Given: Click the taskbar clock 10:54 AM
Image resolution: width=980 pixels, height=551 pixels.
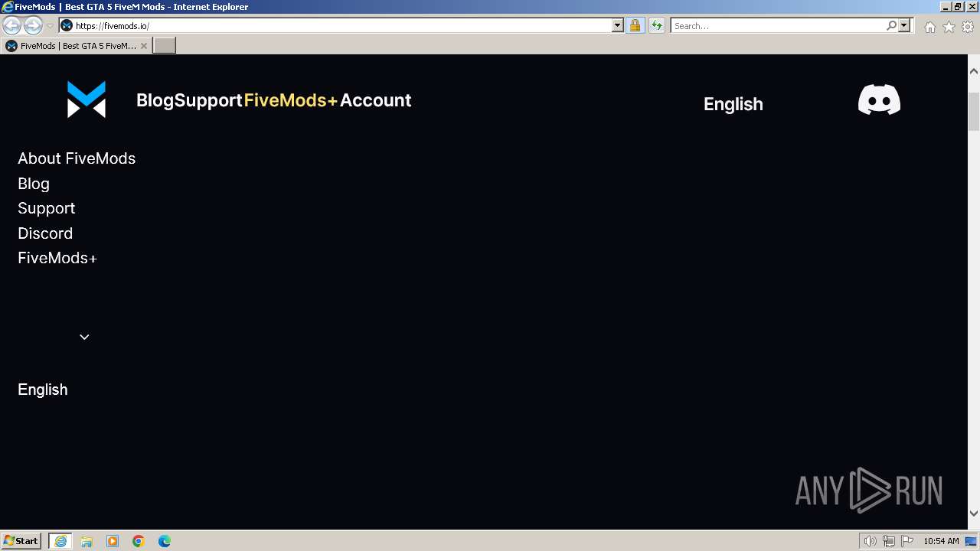Looking at the screenshot, I should click(x=941, y=541).
